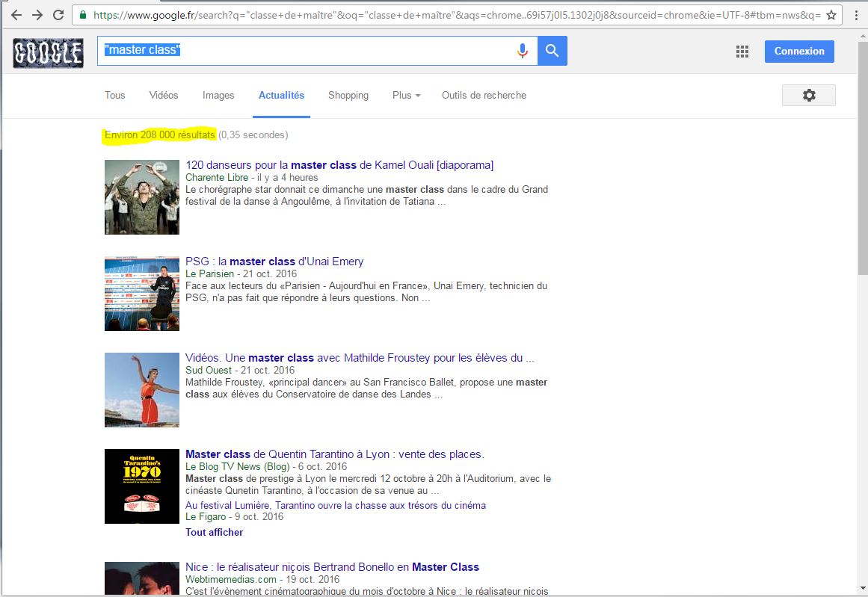Open the PSG Unai Emery article
Screen dimensions: 868x597
[x=274, y=262]
